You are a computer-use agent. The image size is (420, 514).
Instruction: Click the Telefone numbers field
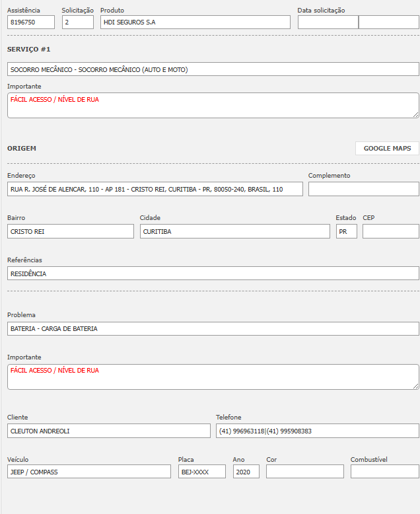coord(317,431)
